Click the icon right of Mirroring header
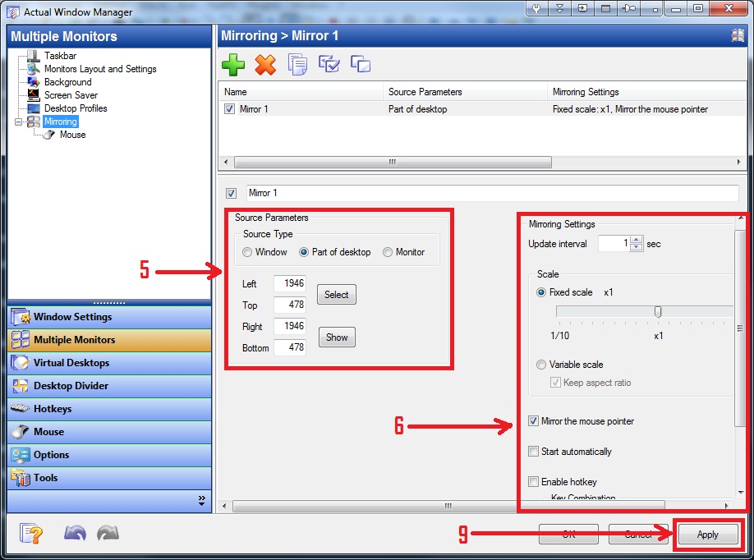This screenshot has height=560, width=754. click(738, 35)
